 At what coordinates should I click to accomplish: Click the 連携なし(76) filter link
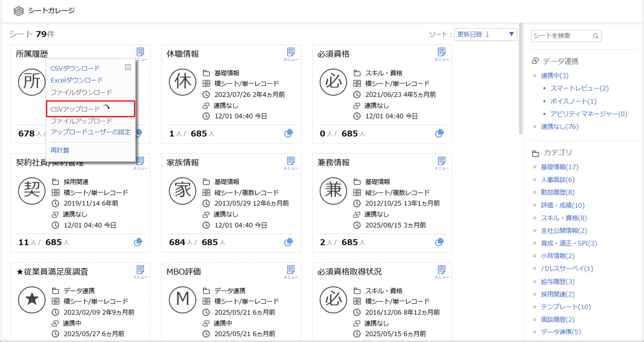pyautogui.click(x=560, y=126)
